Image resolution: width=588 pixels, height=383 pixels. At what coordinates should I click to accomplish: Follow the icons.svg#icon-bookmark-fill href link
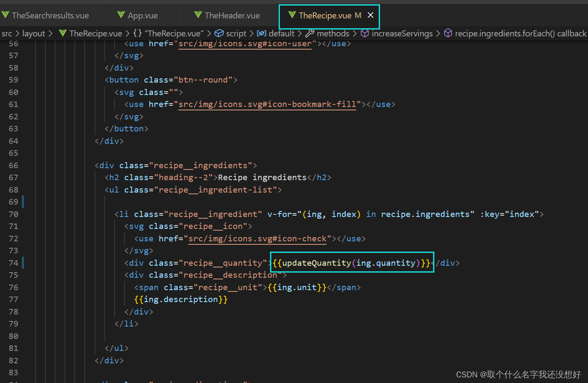(x=267, y=104)
